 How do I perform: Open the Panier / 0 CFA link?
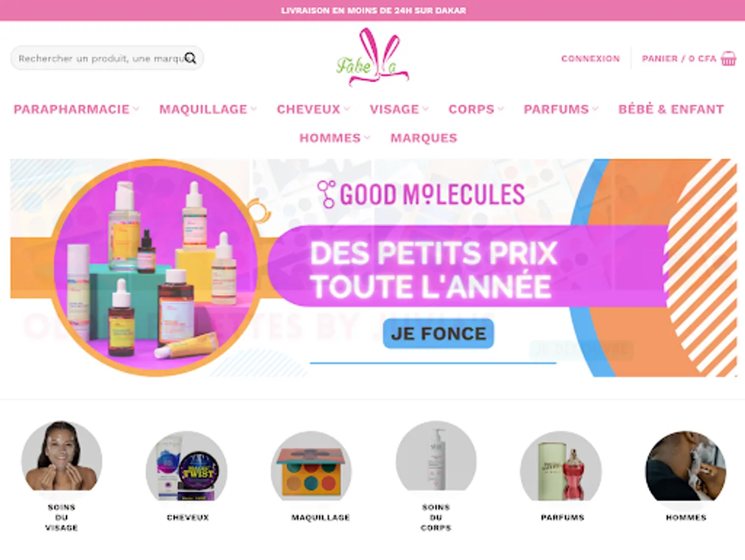click(x=679, y=58)
